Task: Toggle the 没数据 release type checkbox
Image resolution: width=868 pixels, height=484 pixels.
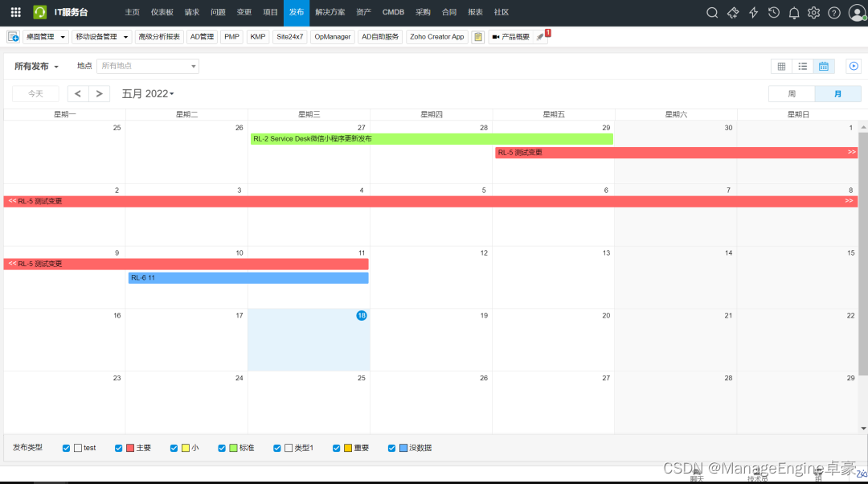Action: tap(391, 448)
